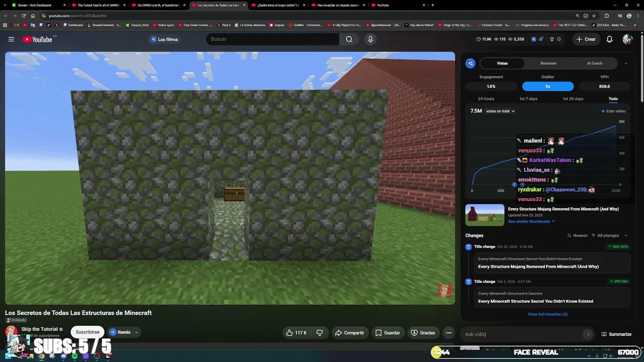The height and width of the screenshot is (362, 644).
Task: Start voice search with the microphone
Action: click(370, 39)
